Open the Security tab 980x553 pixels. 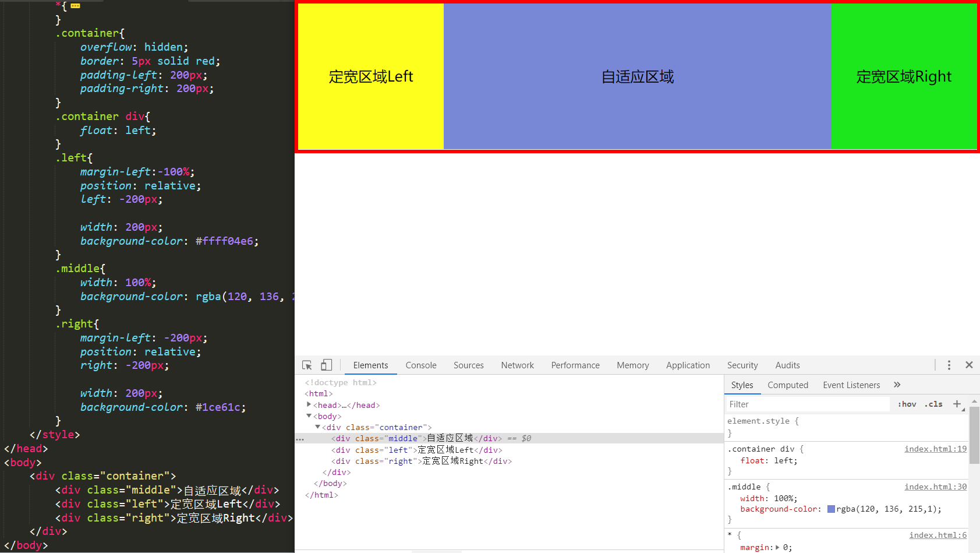(742, 365)
